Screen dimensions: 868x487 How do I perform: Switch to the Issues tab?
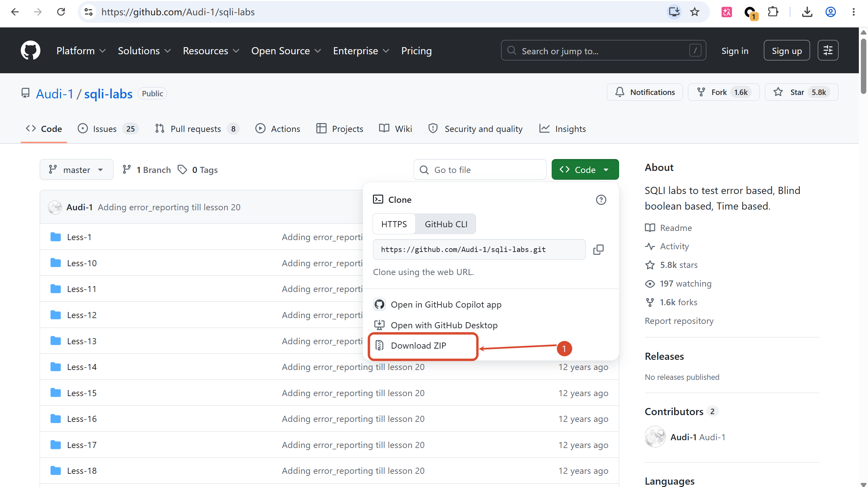click(x=108, y=129)
